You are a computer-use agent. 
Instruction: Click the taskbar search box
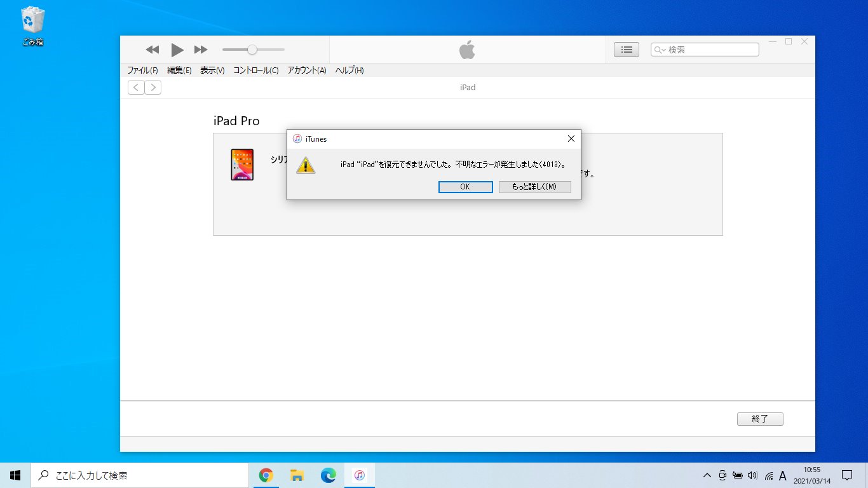pyautogui.click(x=139, y=475)
